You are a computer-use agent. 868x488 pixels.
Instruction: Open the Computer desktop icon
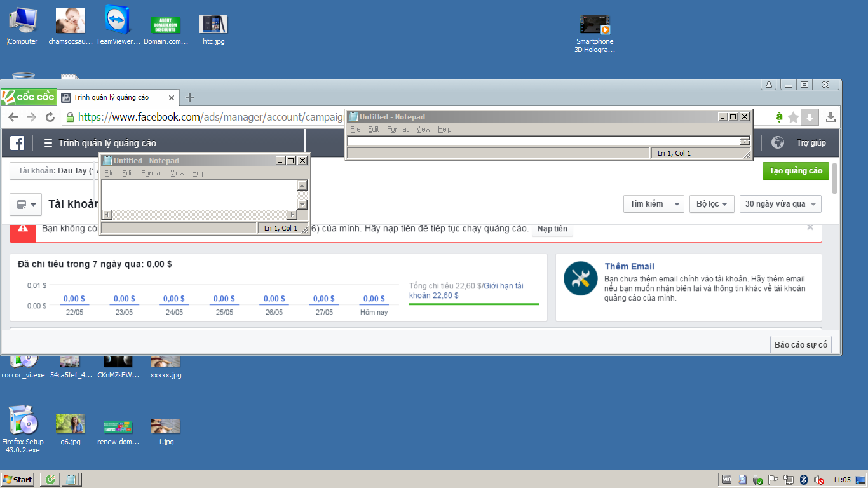(23, 26)
